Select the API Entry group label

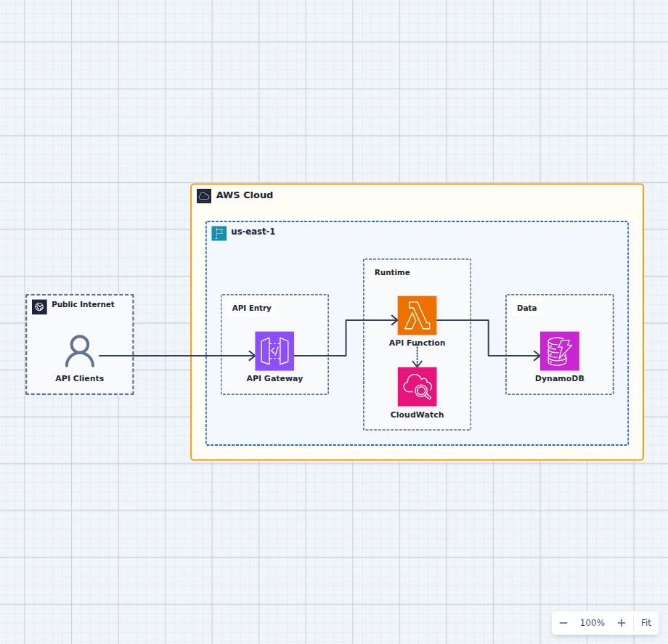[251, 308]
